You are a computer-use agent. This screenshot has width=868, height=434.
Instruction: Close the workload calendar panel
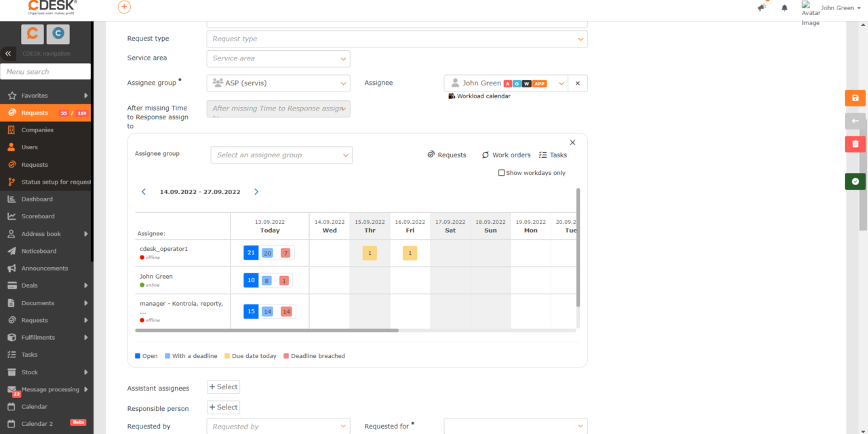[x=572, y=142]
